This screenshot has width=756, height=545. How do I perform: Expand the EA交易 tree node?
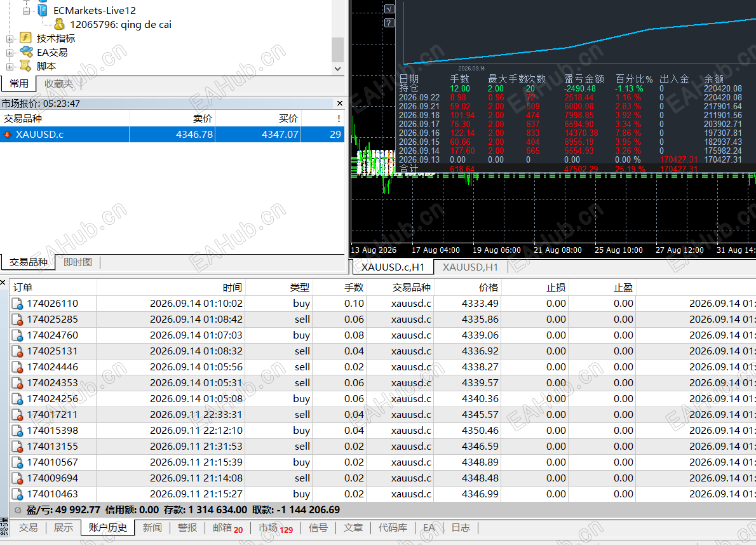coord(10,53)
